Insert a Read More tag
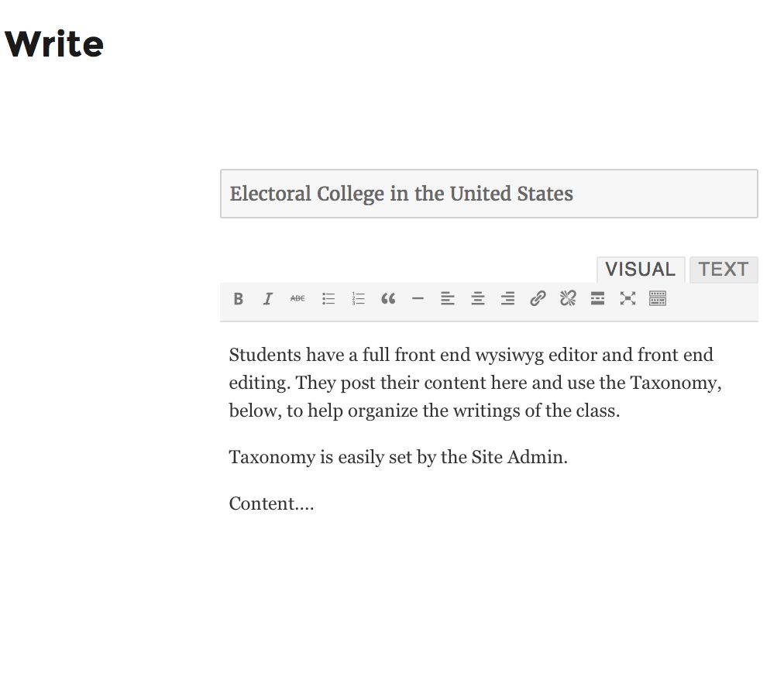Image resolution: width=784 pixels, height=677 pixels. pyautogui.click(x=597, y=298)
